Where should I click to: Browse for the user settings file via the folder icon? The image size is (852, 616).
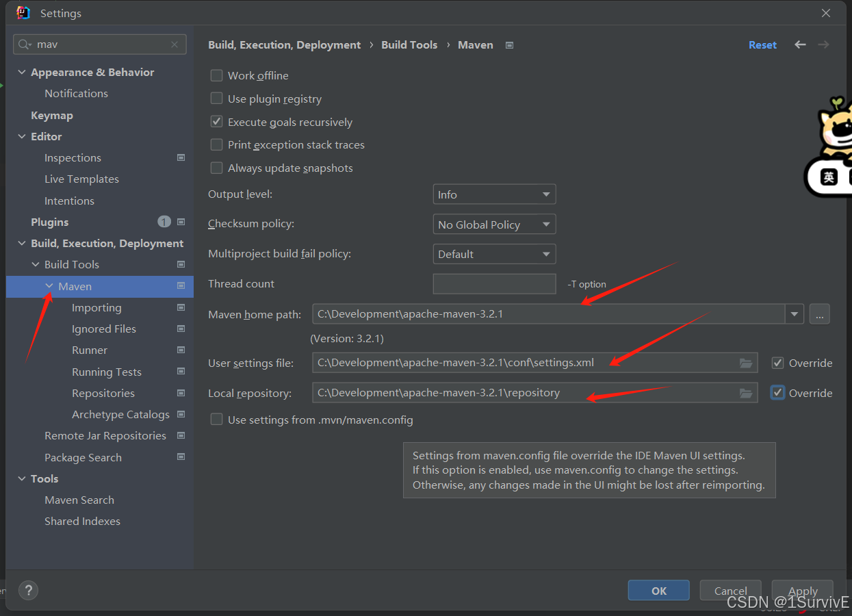pyautogui.click(x=746, y=363)
